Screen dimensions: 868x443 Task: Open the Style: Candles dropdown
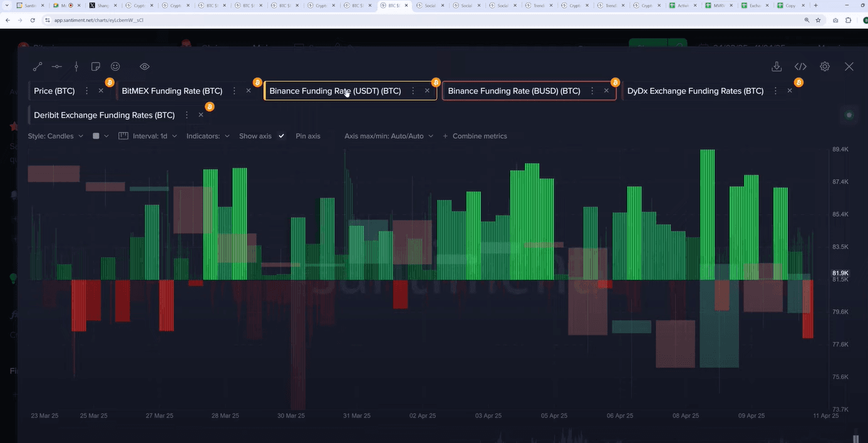click(56, 136)
